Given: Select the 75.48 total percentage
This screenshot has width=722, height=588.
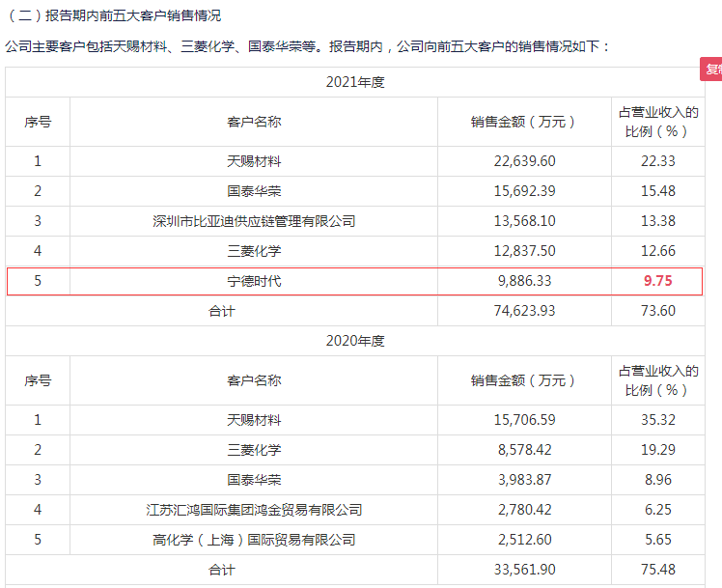Looking at the screenshot, I should click(658, 570).
